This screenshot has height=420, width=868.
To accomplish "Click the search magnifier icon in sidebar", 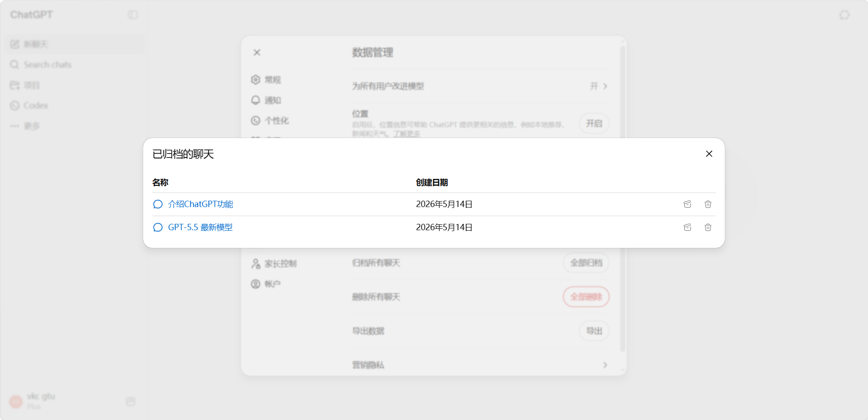I will tap(15, 64).
